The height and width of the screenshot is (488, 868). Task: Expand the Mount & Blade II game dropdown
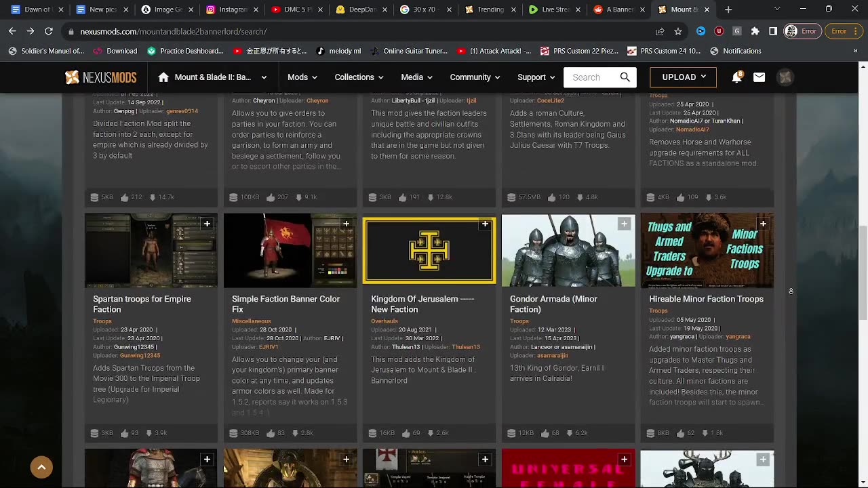point(264,77)
